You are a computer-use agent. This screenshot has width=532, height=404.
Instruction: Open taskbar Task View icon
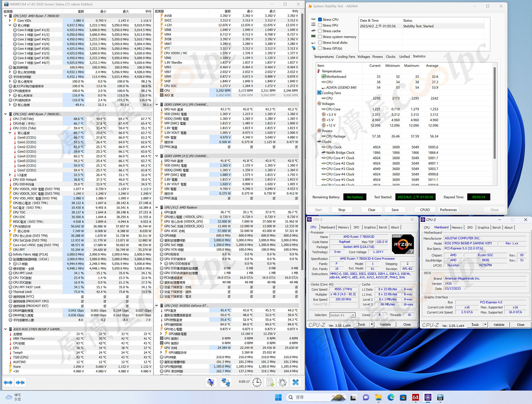(353, 397)
